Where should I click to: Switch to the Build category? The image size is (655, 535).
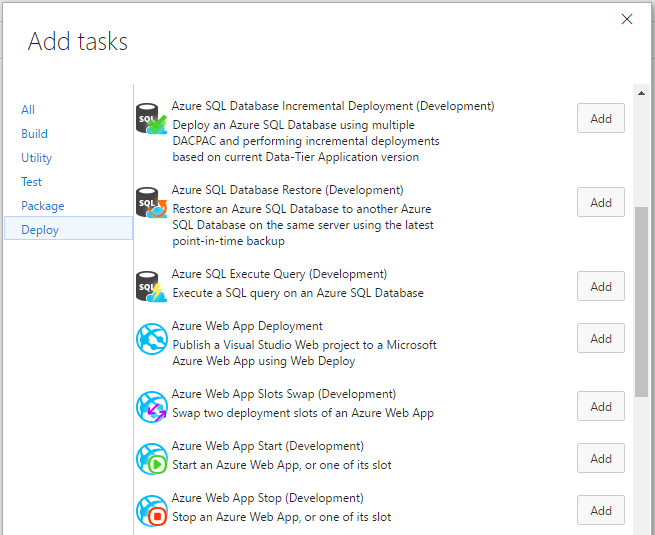point(34,134)
